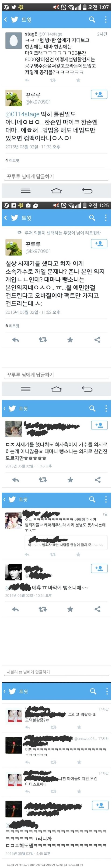Screen dimensions: 112x868
Task: Open overflow menu above the ㅁㅈ 사재기를 tweet
Action: (106, 408)
